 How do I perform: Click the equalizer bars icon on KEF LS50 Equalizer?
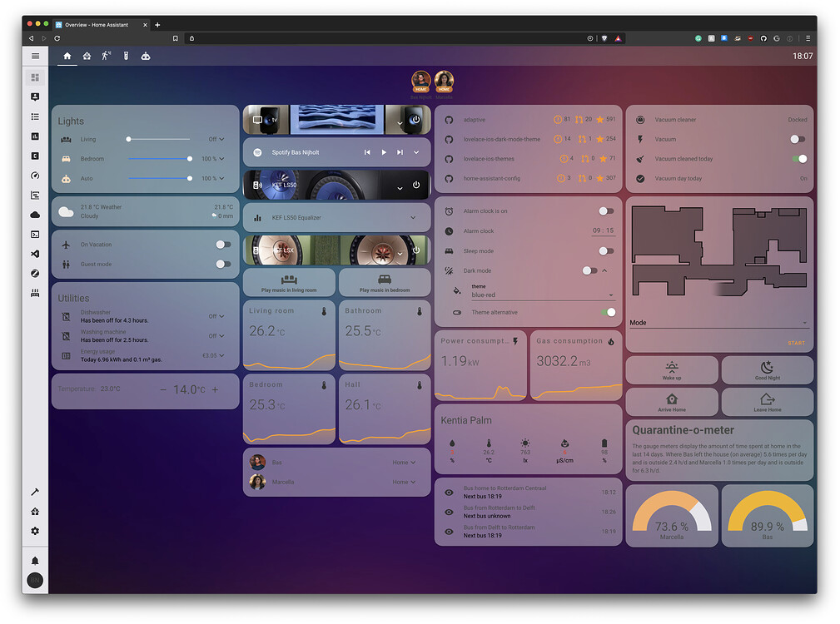257,217
